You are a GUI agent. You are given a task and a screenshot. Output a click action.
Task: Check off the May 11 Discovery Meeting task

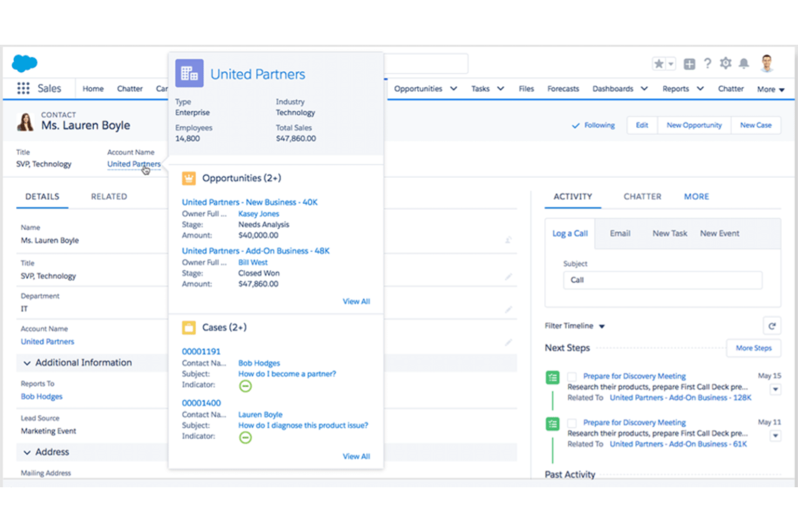pyautogui.click(x=573, y=424)
